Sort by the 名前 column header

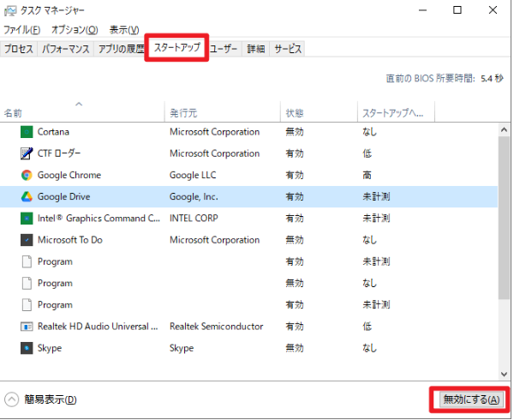(x=82, y=113)
